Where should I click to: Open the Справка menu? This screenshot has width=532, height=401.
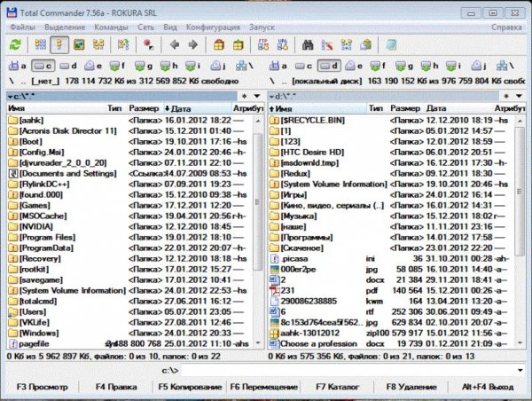coord(506,28)
